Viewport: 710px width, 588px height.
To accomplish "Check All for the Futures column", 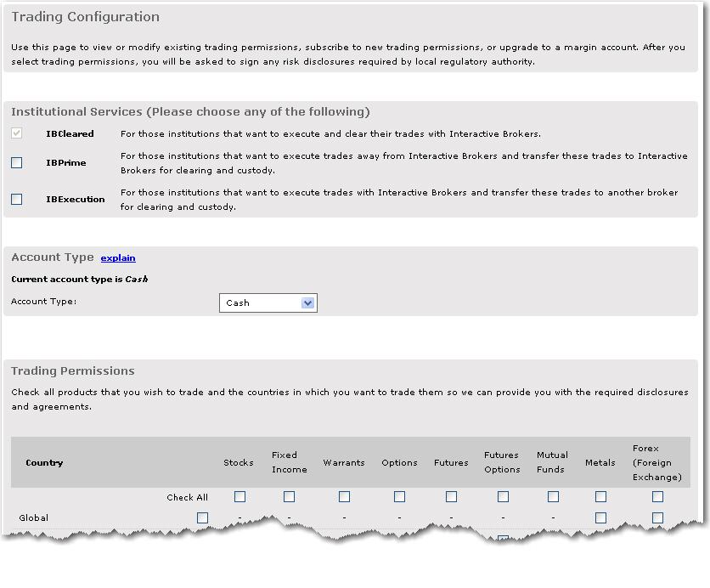I will pos(451,496).
